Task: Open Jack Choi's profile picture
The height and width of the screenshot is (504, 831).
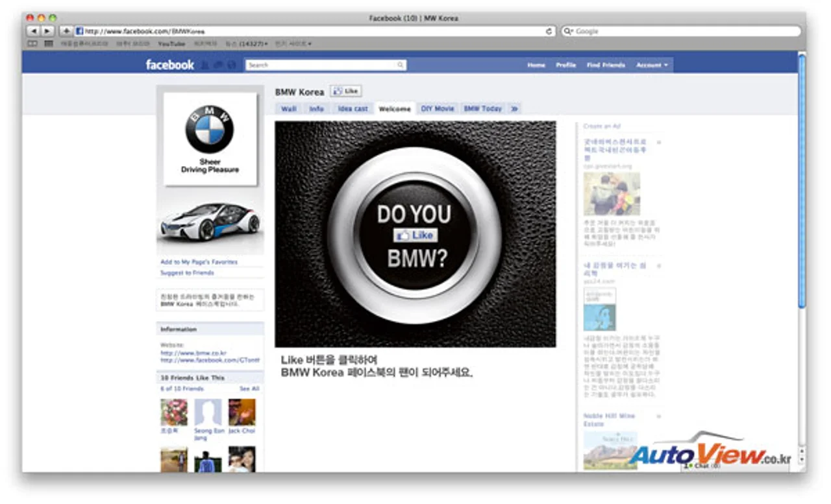Action: coord(242,413)
